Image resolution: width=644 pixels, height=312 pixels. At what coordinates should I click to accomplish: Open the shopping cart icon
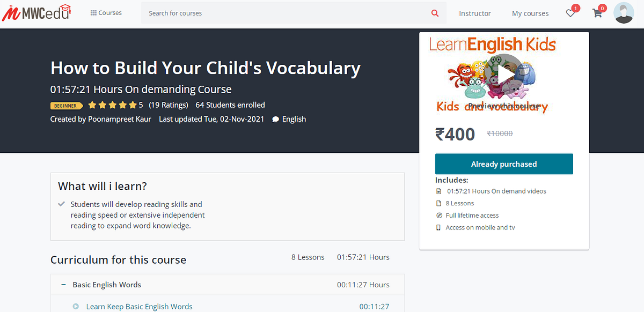pos(597,13)
